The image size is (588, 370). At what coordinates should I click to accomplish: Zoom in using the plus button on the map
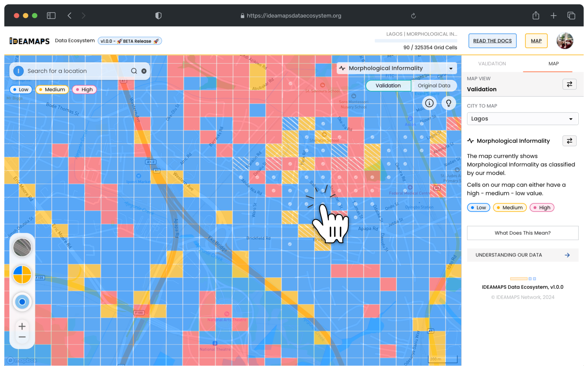(22, 326)
